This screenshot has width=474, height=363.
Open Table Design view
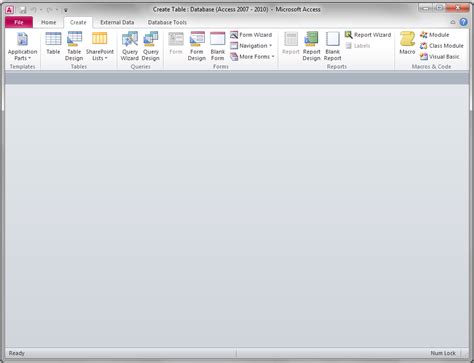(x=74, y=46)
